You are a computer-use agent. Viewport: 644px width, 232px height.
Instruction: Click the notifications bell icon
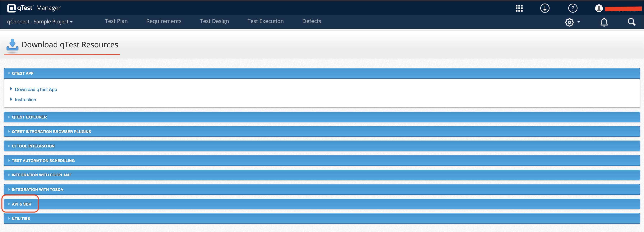point(604,22)
